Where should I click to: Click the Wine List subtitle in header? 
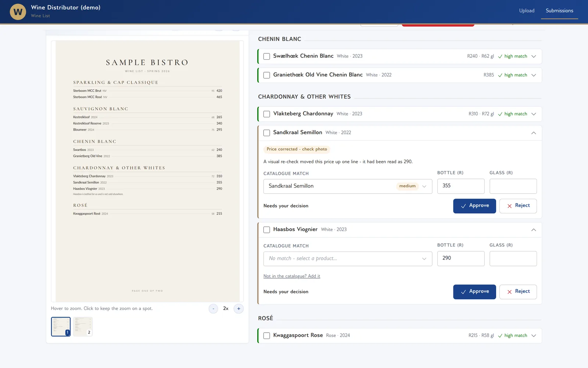pos(40,16)
